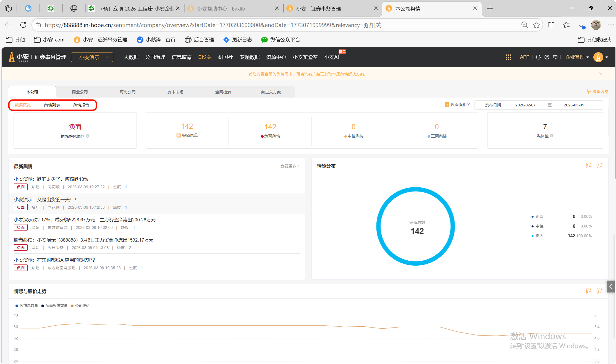
Task: Toggle 公司股价 legend in trend chart
Action: [x=80, y=305]
